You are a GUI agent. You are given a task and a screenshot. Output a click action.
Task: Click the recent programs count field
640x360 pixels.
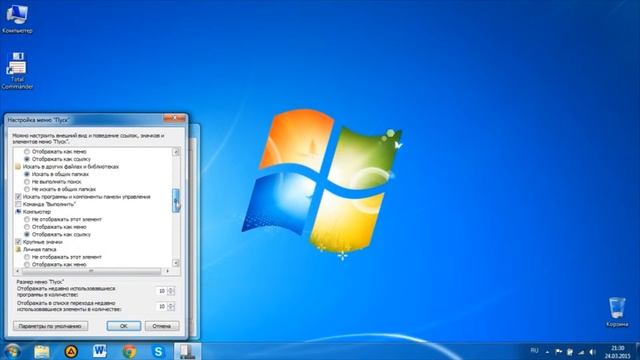pyautogui.click(x=162, y=291)
